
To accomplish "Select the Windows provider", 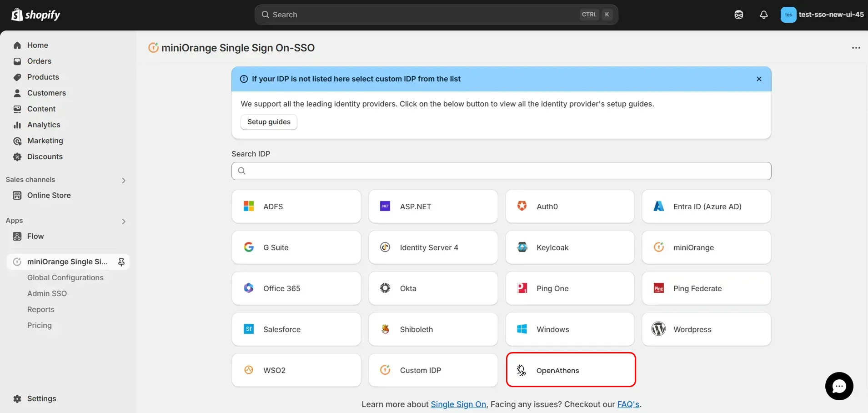I will [x=570, y=329].
